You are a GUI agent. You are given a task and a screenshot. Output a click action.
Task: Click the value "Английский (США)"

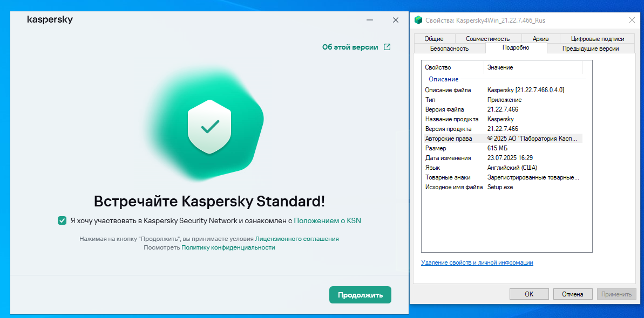512,168
